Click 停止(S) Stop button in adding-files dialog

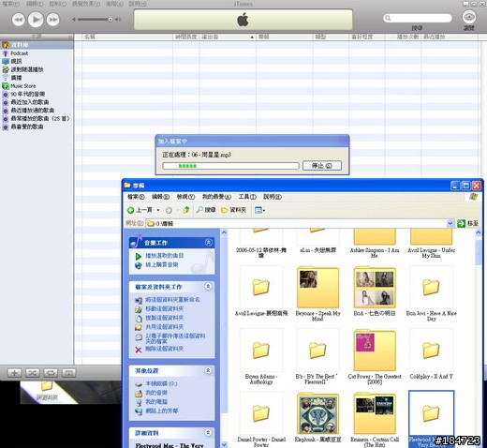tap(322, 166)
